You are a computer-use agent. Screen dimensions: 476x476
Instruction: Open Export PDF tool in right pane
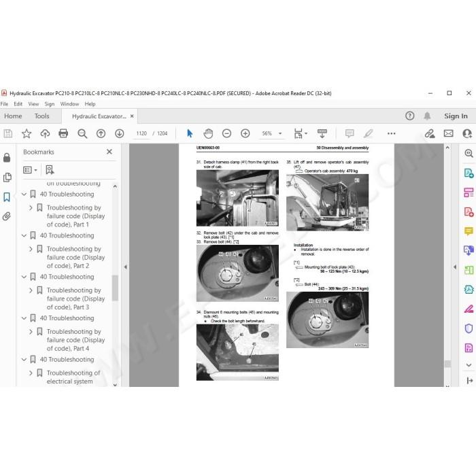[x=469, y=173]
